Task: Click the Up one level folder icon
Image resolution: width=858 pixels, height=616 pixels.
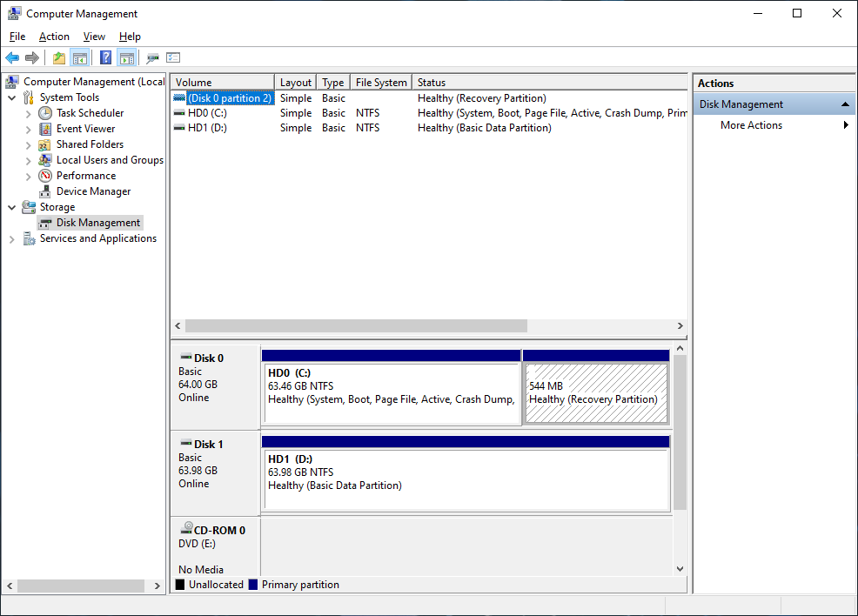Action: (x=58, y=57)
